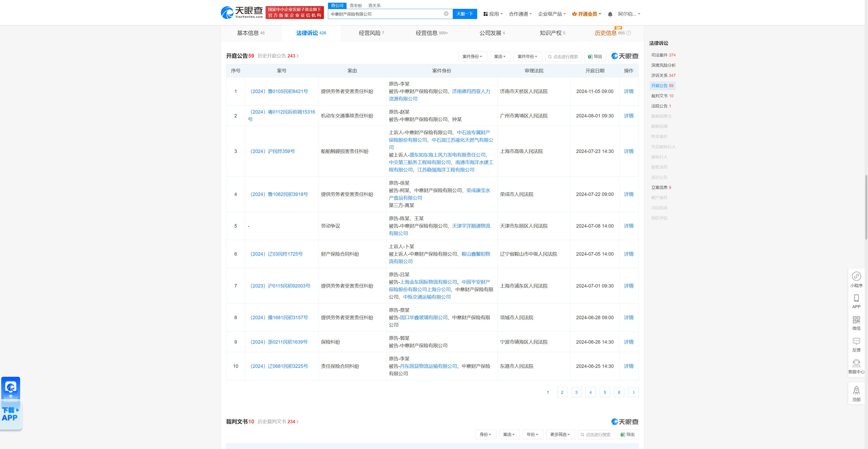The image size is (868, 449).
Task: Expand the 案件身份 filter dropdown
Action: (472, 57)
